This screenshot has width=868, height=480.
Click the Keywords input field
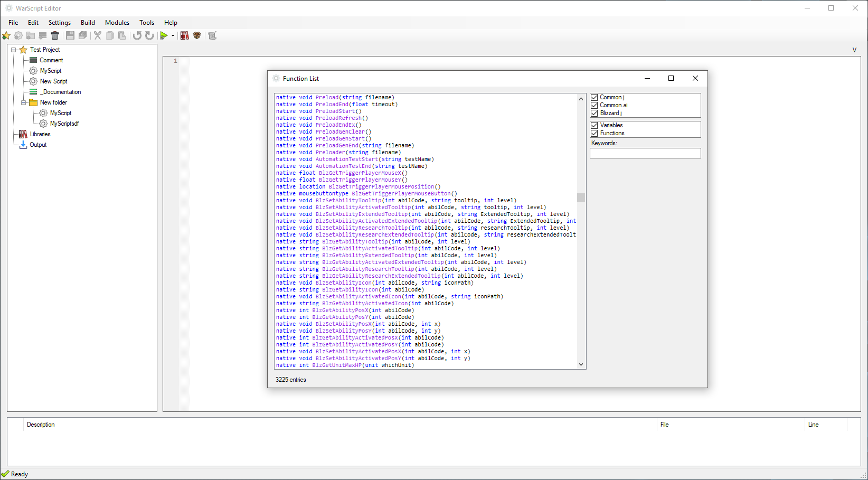coord(645,153)
